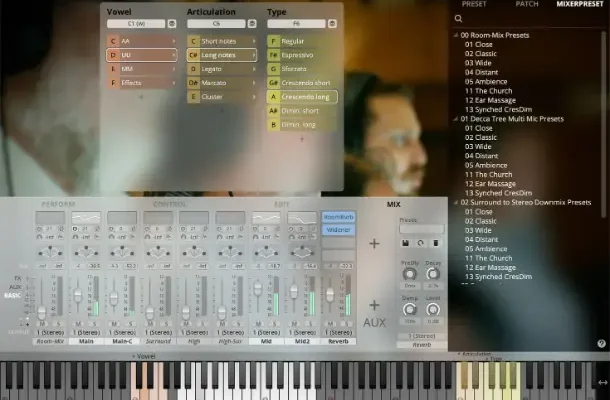Click the reload preset circular arrow icon
This screenshot has width=610, height=400.
(420, 242)
